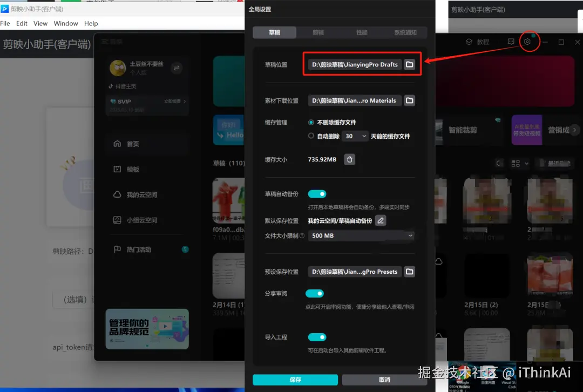The height and width of the screenshot is (392, 583).
Task: Turn off the 分享审阅 share review toggle
Action: (x=314, y=293)
